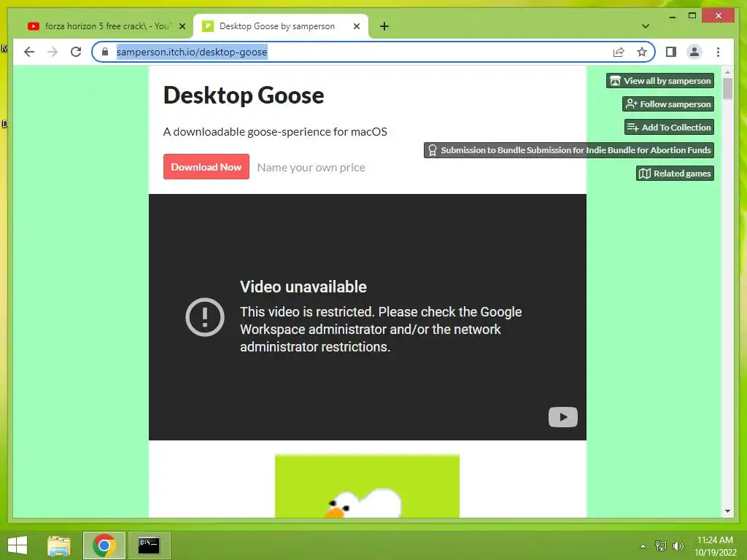This screenshot has width=747, height=560.
Task: Open the Indie Bundle for Abortion Funds submission link
Action: click(569, 150)
